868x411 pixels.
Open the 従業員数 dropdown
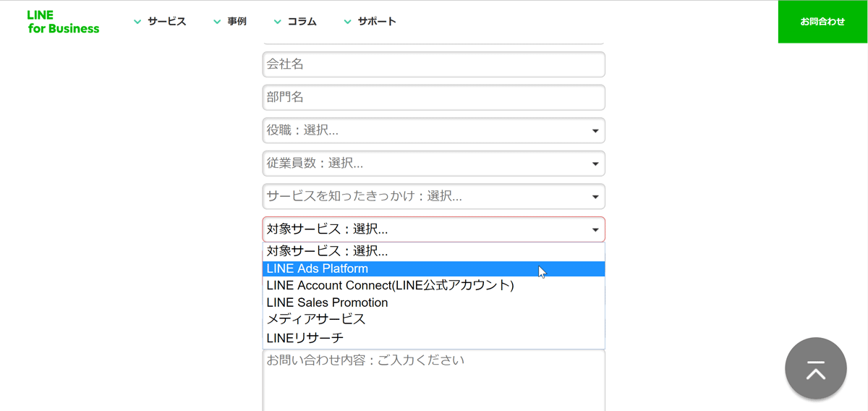click(434, 164)
